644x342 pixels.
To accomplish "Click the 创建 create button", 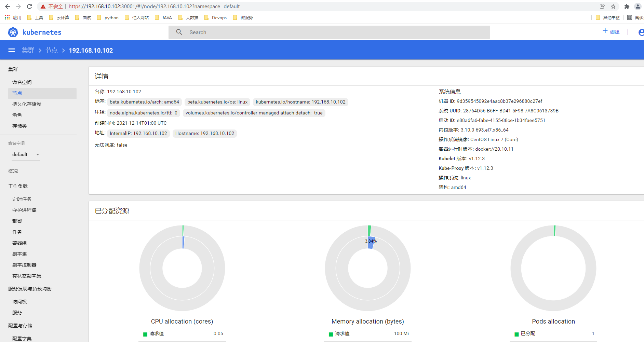I will [x=611, y=32].
